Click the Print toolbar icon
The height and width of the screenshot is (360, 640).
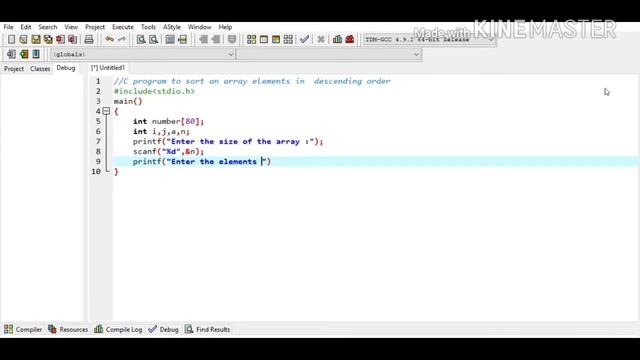click(89, 39)
